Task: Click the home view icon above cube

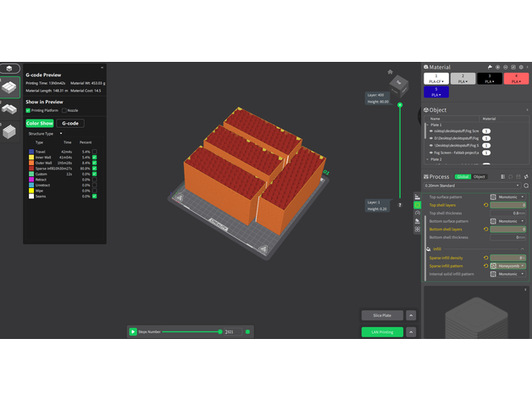Action: click(x=391, y=72)
